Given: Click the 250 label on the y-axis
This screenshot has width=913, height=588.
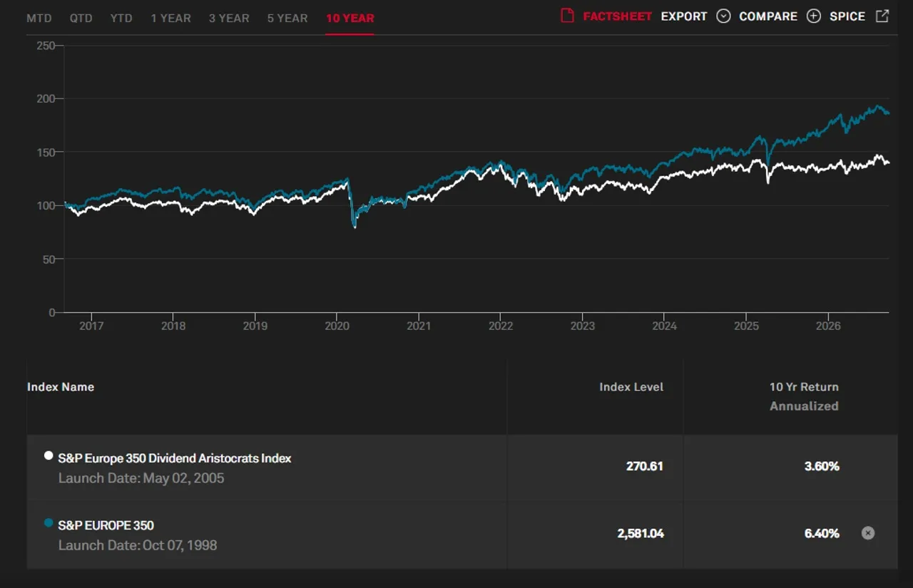Looking at the screenshot, I should coord(46,45).
